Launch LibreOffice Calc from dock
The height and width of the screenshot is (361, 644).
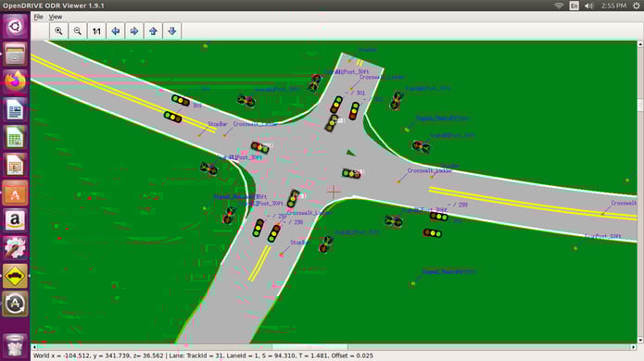coord(15,137)
